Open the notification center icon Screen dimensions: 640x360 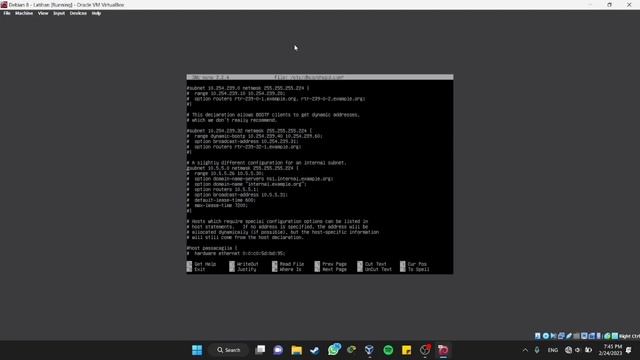629,350
